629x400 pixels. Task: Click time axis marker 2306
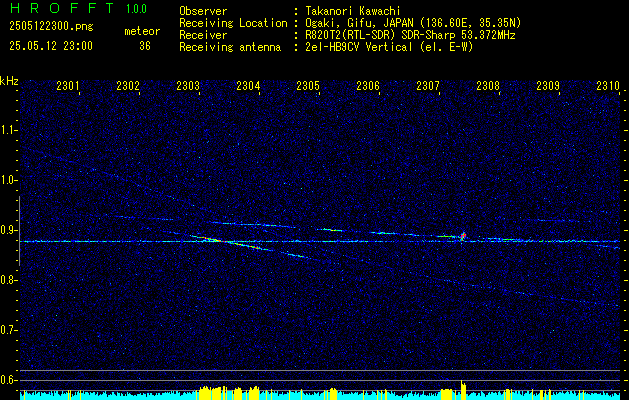pyautogui.click(x=368, y=85)
